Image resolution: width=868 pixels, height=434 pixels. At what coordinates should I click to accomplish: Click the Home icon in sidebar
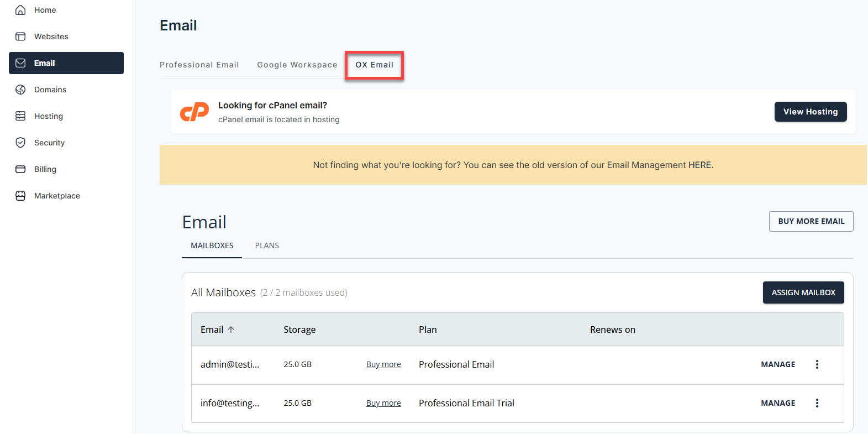20,10
